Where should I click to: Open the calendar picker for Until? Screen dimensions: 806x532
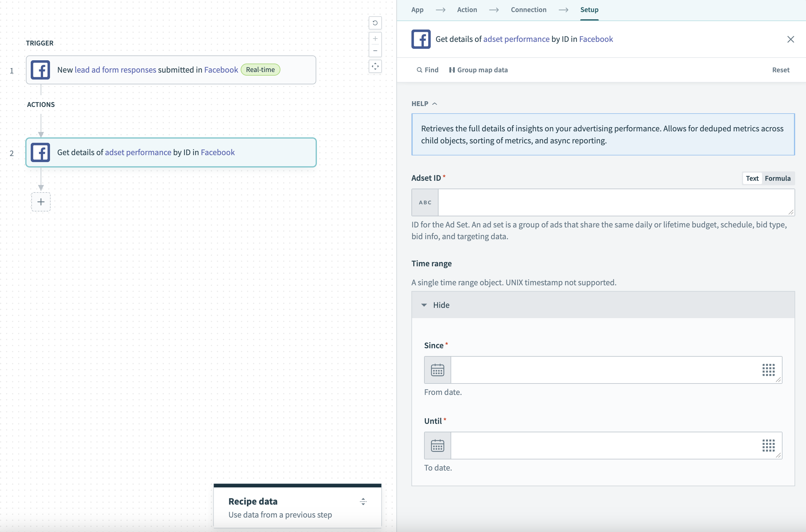click(437, 446)
